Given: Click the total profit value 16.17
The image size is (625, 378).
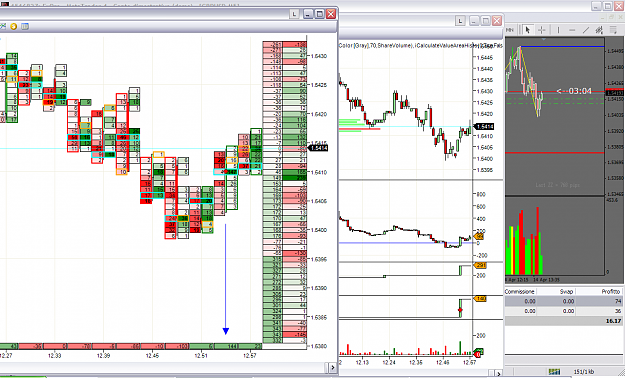Looking at the screenshot, I should [613, 321].
